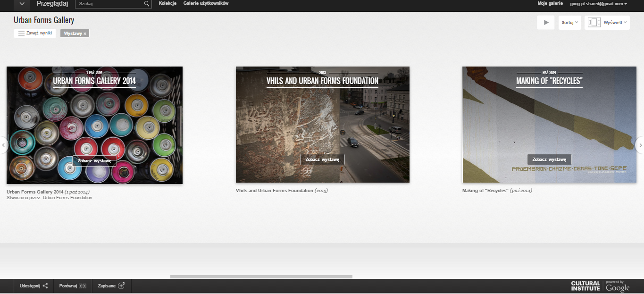Viewport: 644px width, 294px height.
Task: Click Zobacz wystawę on the spray cans card
Action: click(x=94, y=161)
